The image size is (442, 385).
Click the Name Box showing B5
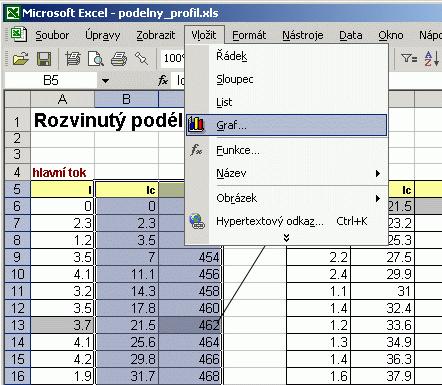pos(51,81)
